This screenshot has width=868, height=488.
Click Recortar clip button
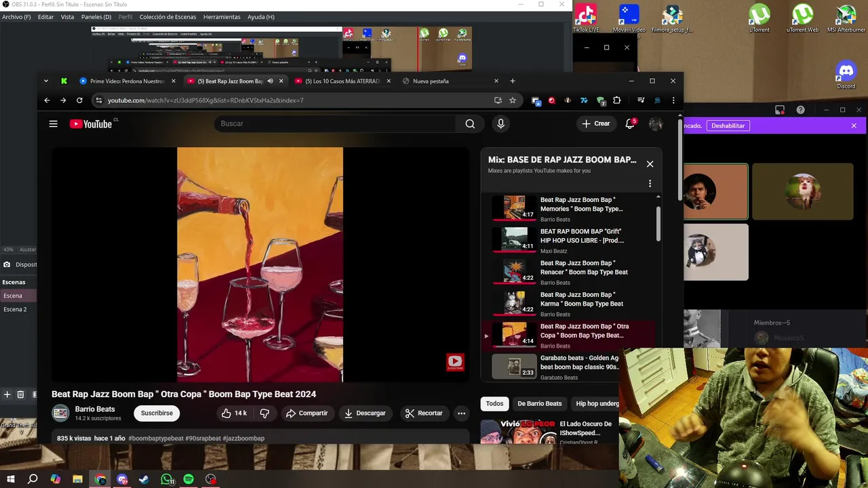click(424, 413)
